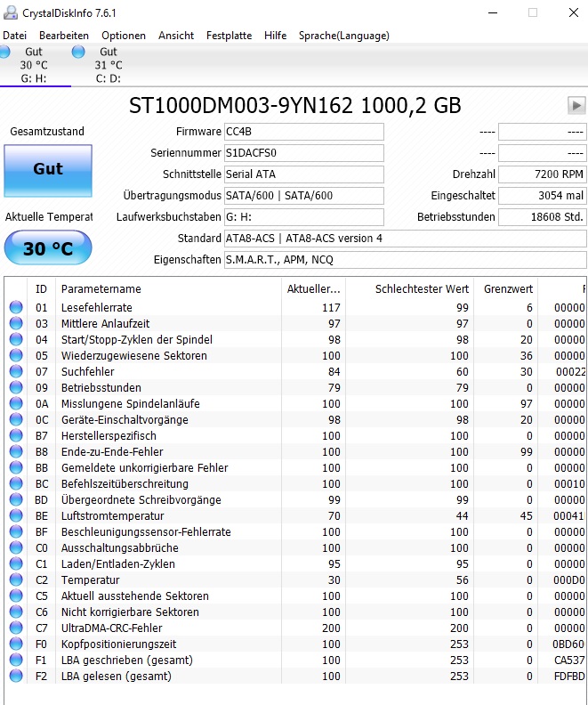The width and height of the screenshot is (588, 705).
Task: Close the CrystalDiskInfo window
Action: (574, 12)
